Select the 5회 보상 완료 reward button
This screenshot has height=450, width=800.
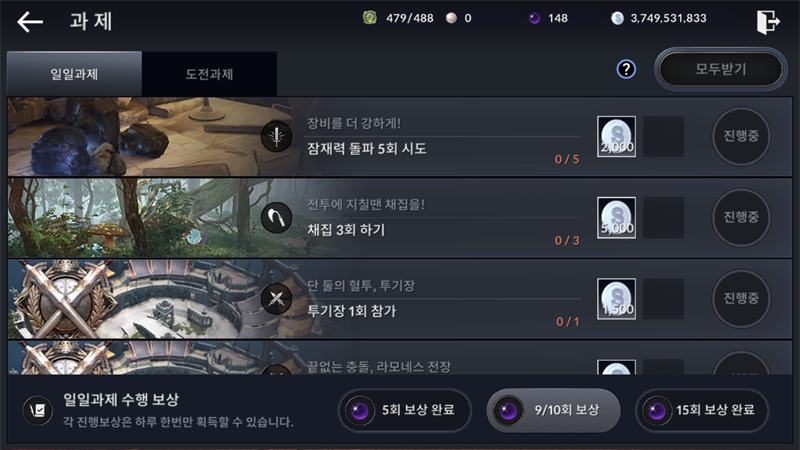tap(405, 410)
